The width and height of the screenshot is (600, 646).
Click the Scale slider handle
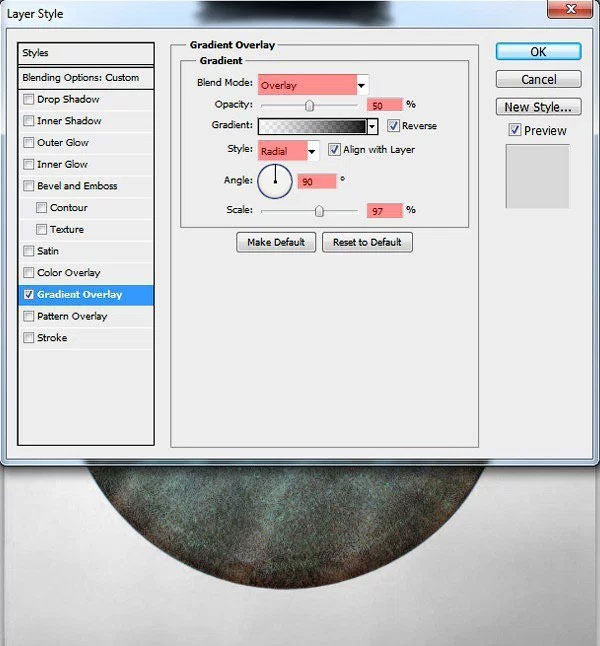(x=319, y=211)
